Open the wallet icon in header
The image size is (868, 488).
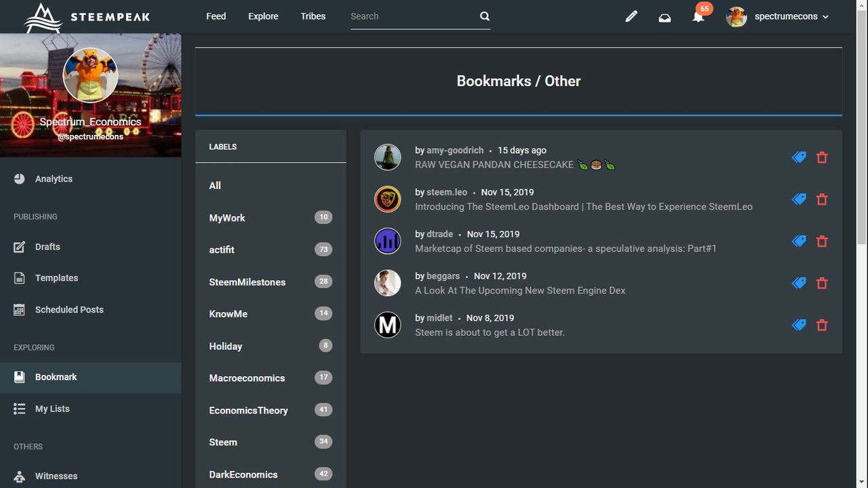pos(665,17)
